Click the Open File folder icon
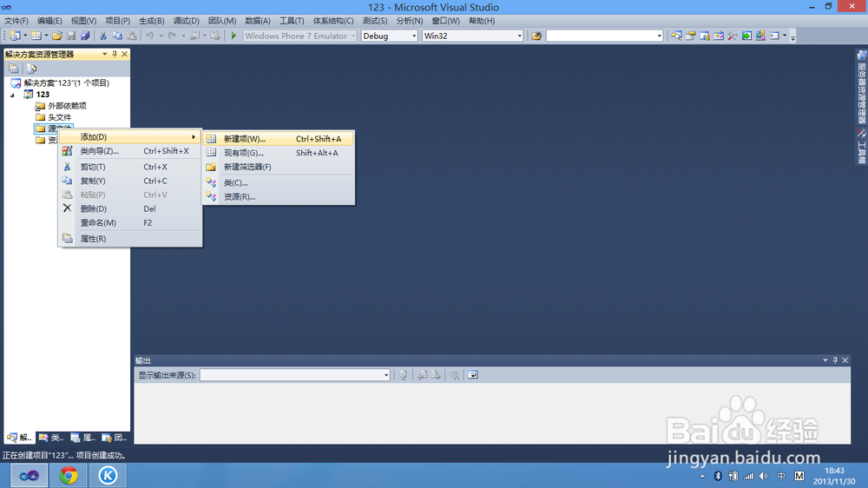This screenshot has height=488, width=868. tap(57, 36)
